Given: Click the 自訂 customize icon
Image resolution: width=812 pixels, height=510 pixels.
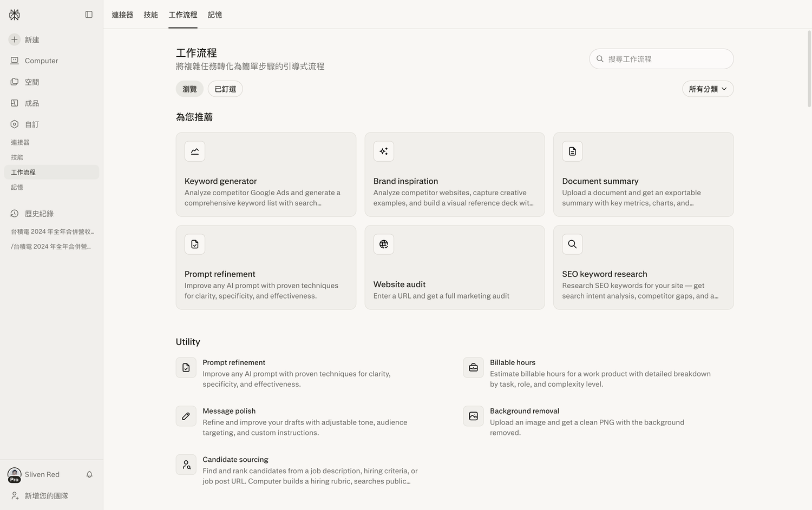Looking at the screenshot, I should pos(15,124).
